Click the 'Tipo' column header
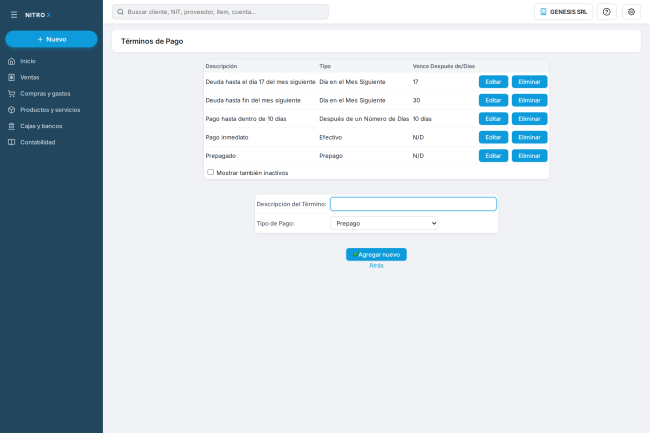Image resolution: width=650 pixels, height=433 pixels. click(325, 66)
